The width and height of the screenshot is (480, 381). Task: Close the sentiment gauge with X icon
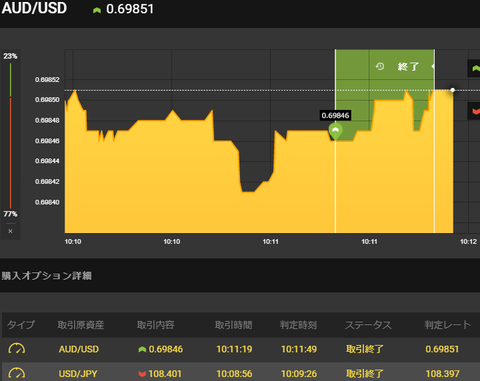click(10, 231)
